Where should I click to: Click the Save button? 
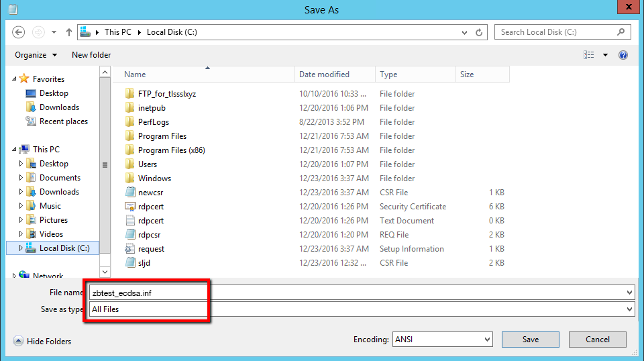[530, 340]
